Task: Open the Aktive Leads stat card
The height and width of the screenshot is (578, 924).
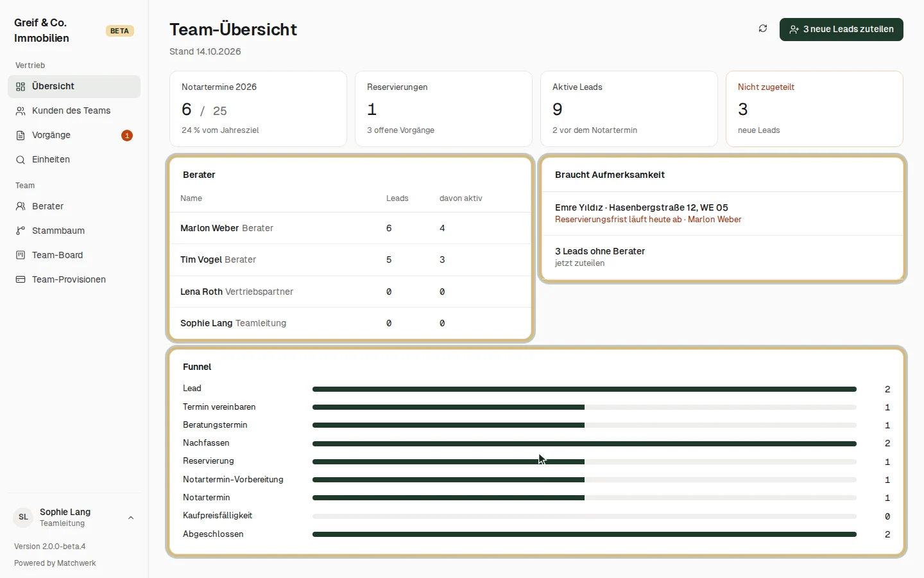Action: point(629,109)
